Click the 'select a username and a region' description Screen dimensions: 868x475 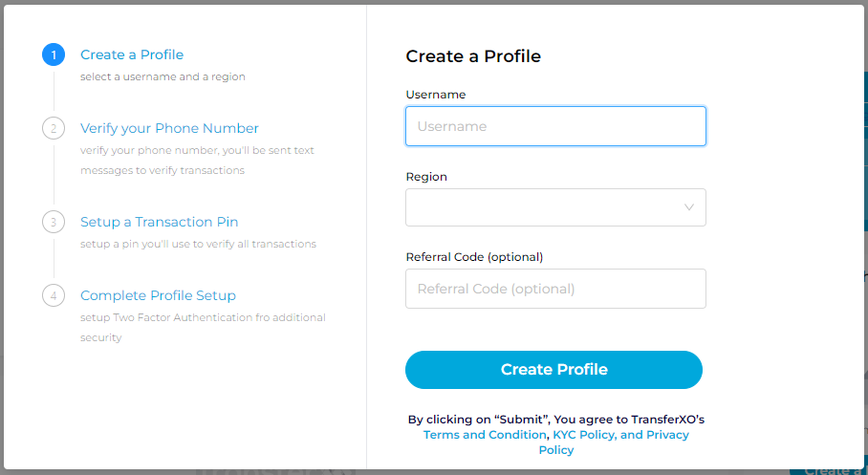(163, 76)
